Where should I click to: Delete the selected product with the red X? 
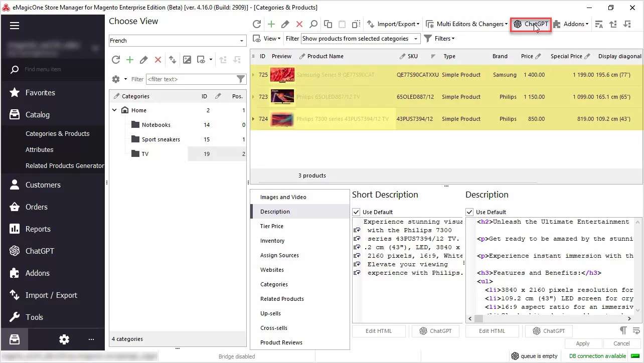click(x=299, y=24)
